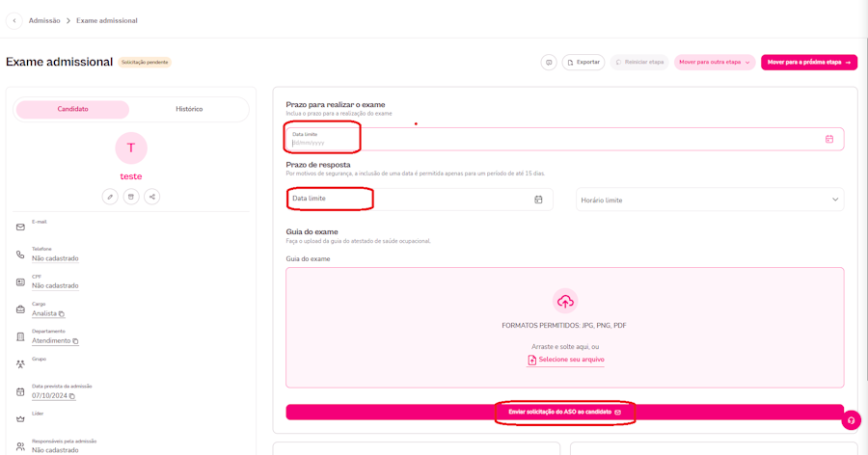This screenshot has width=868, height=455.
Task: Share candidate with the share icon
Action: click(x=152, y=197)
